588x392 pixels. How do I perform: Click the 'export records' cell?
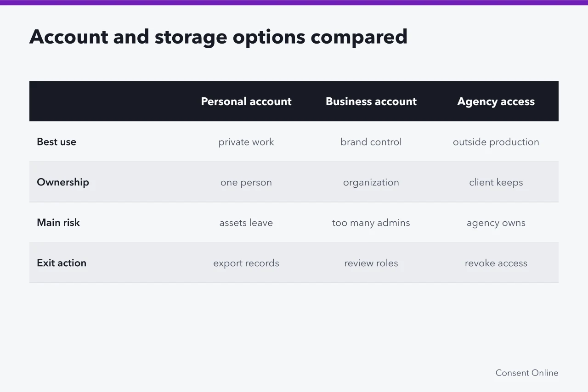(x=246, y=263)
